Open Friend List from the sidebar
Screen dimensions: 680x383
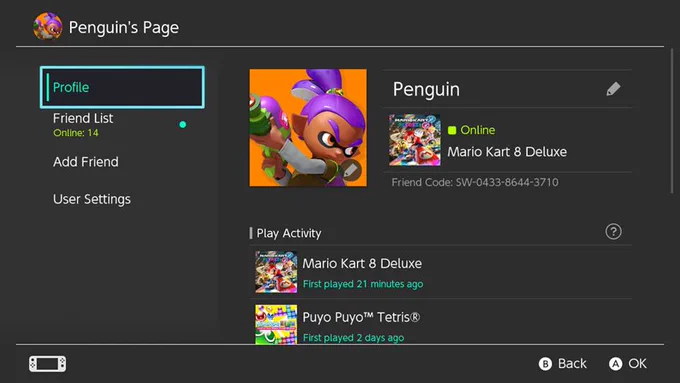[122, 124]
